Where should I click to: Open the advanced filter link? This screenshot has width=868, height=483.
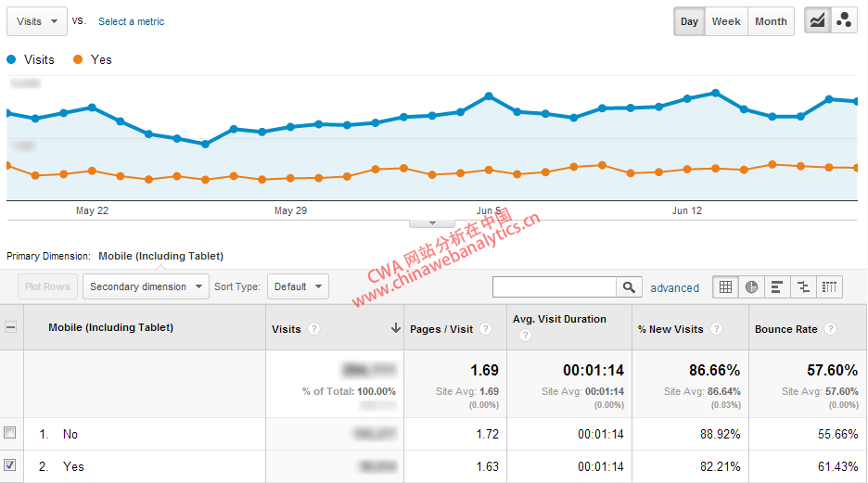pos(674,287)
